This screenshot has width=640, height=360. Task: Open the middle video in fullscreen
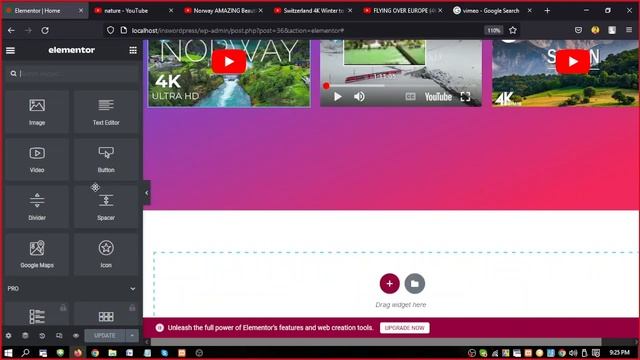[465, 97]
